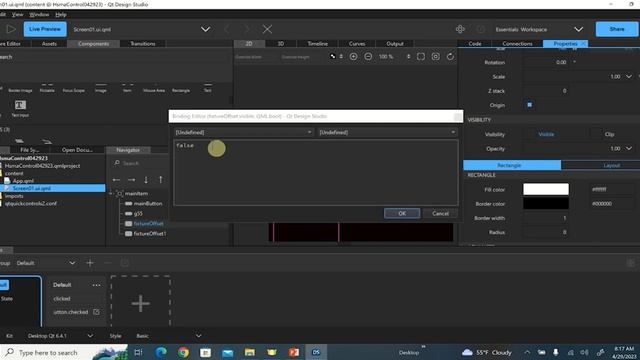Click the components Search field
640x360 pixels.
click(x=114, y=57)
